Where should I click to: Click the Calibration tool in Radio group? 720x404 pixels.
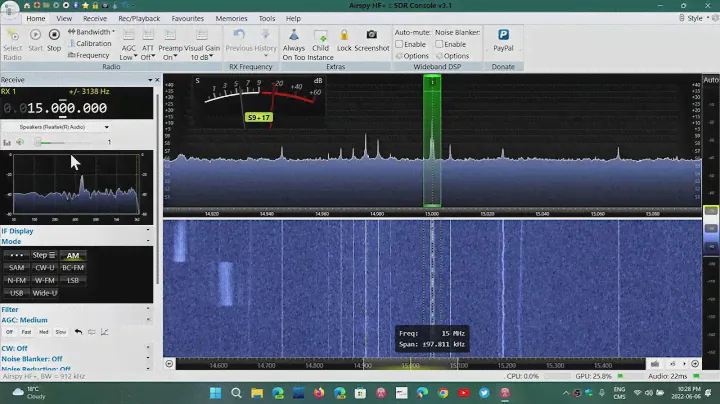pos(93,44)
